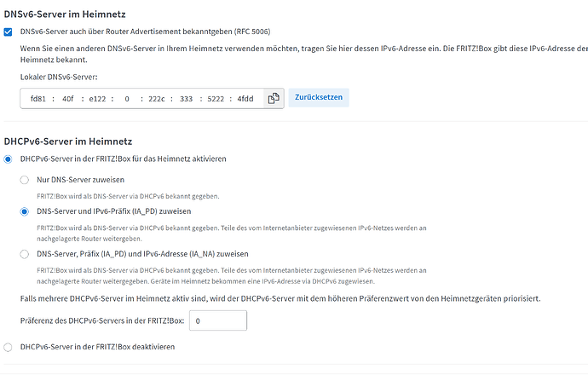
Task: Choose Nur DNS-Server zuweisen option
Action: 25,180
